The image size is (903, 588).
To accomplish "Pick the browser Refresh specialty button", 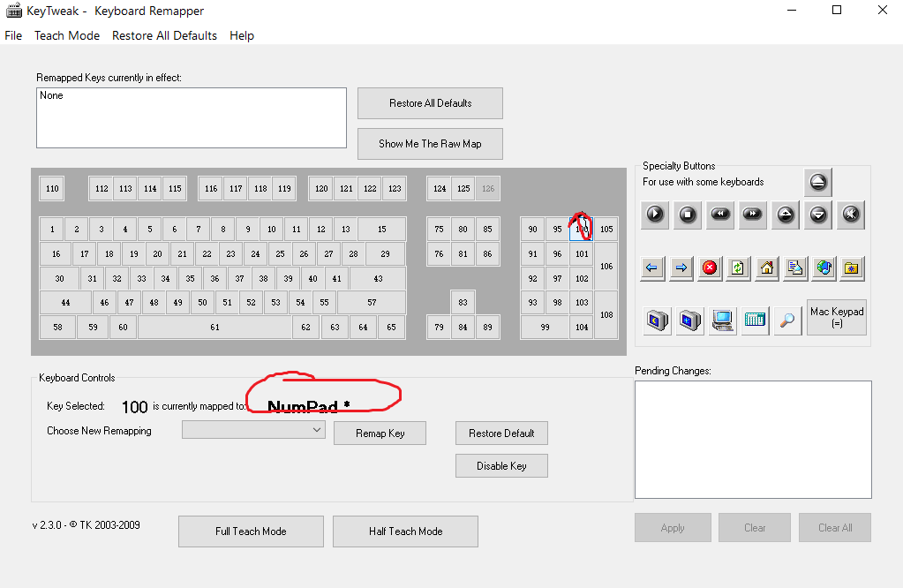I will pyautogui.click(x=738, y=268).
